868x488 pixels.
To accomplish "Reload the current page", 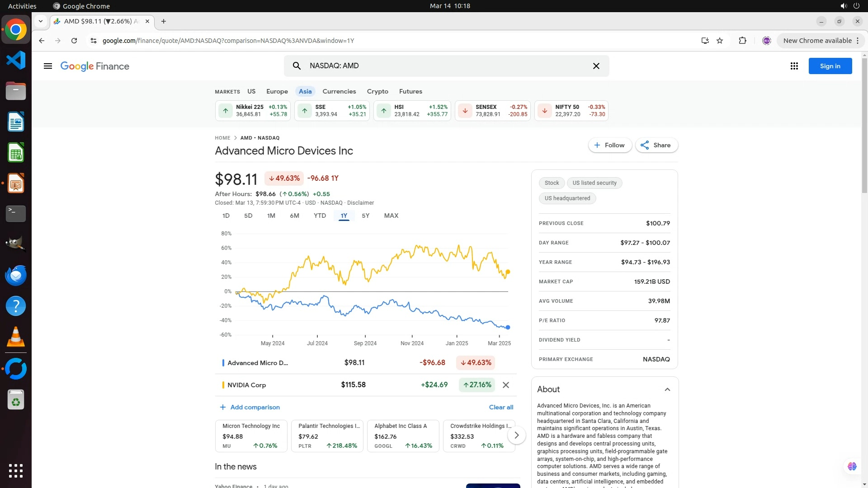I will point(74,41).
